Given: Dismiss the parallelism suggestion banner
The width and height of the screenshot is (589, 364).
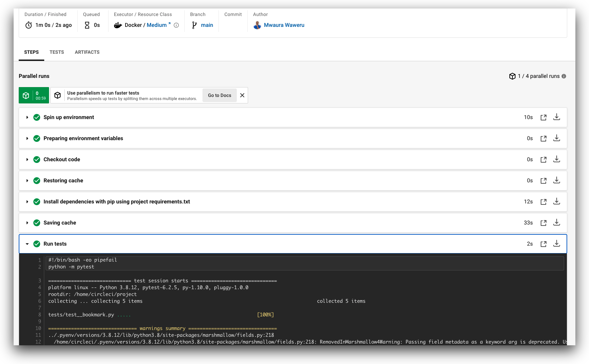Looking at the screenshot, I should pyautogui.click(x=242, y=95).
